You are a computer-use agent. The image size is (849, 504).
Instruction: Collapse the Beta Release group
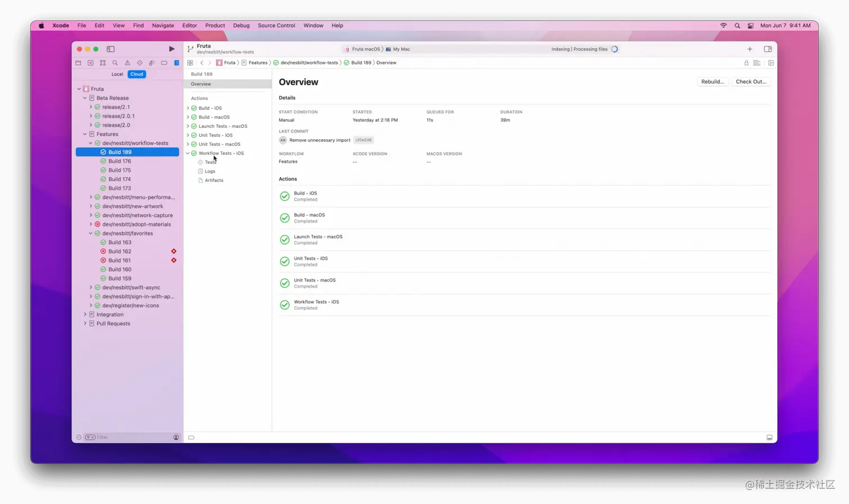[x=85, y=98]
